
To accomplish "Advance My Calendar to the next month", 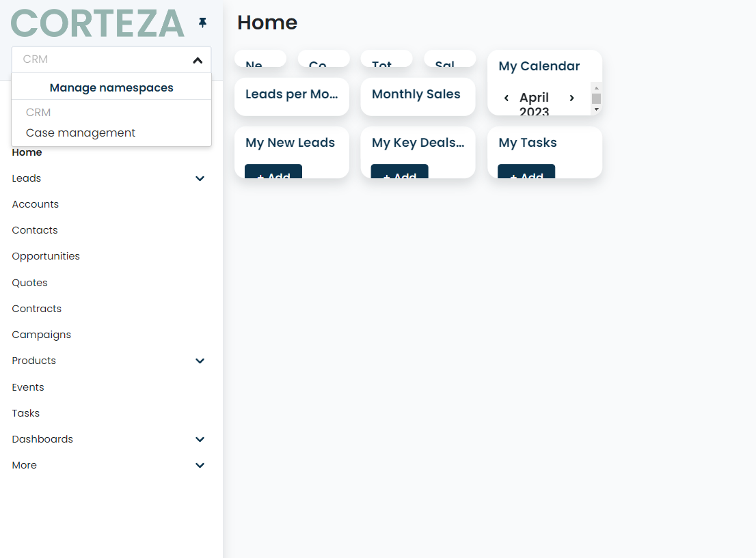I will click(x=571, y=98).
